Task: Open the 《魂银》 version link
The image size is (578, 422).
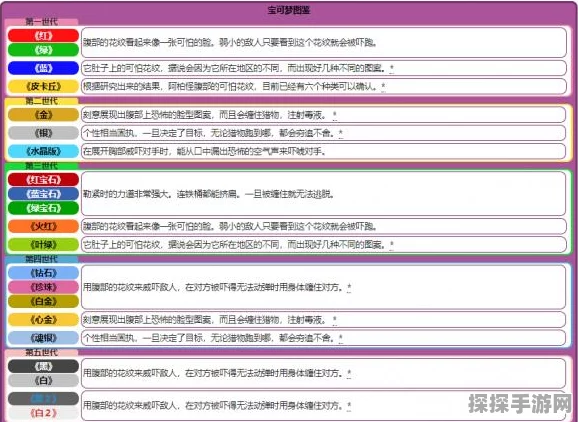Action: pyautogui.click(x=43, y=338)
